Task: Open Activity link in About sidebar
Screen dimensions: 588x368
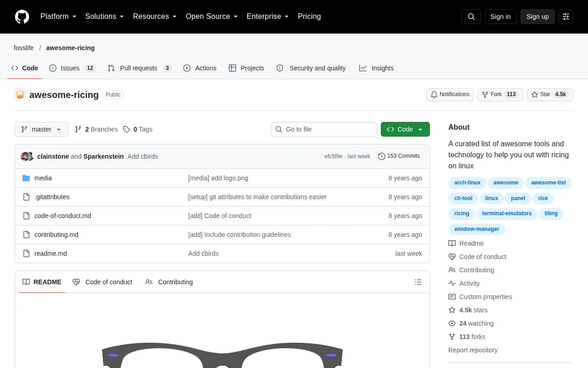Action: pyautogui.click(x=464, y=283)
